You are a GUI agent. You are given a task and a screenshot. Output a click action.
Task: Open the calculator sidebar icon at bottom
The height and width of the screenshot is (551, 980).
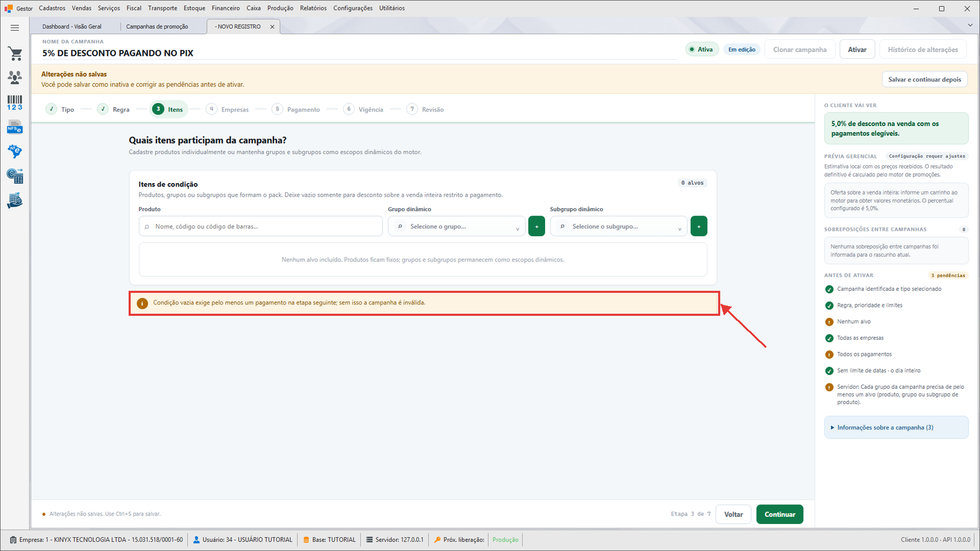(x=15, y=201)
